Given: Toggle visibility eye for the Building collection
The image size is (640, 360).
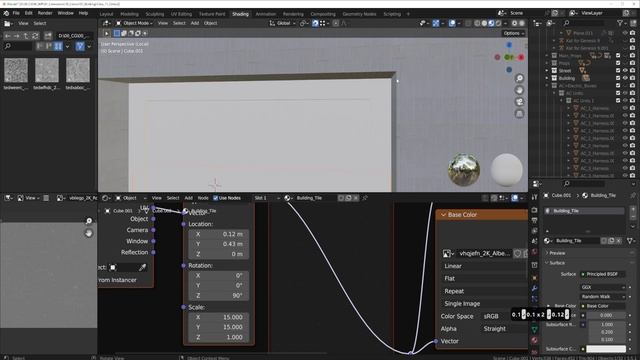Looking at the screenshot, I should click(625, 78).
